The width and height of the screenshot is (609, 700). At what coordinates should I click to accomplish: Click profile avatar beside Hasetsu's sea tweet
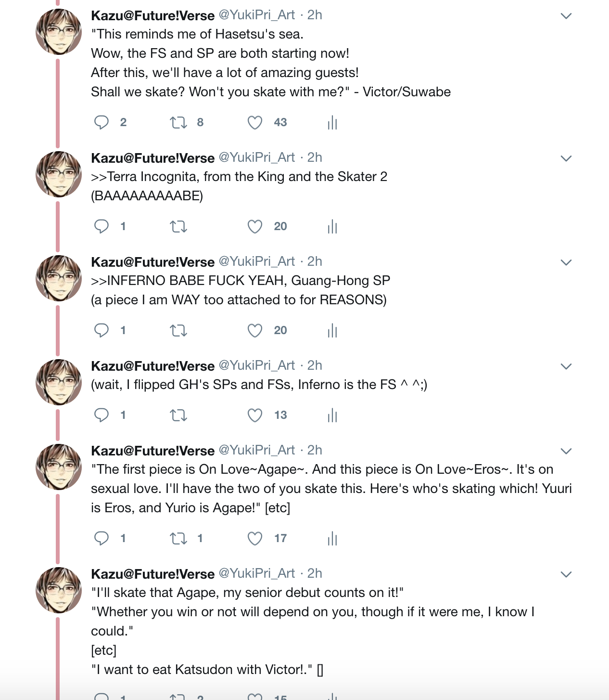tap(59, 32)
